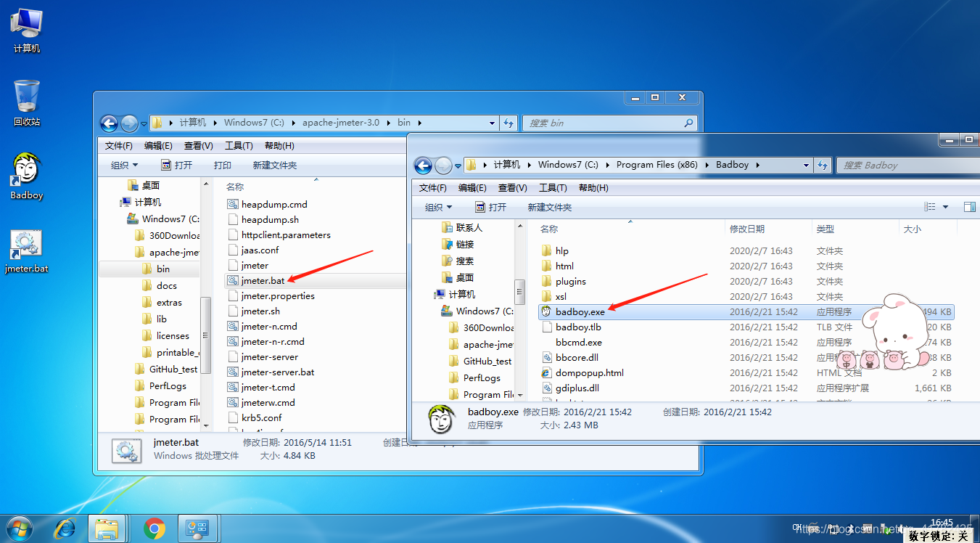Select the hlp folder icon
Image resolution: width=980 pixels, height=543 pixels.
(x=546, y=250)
